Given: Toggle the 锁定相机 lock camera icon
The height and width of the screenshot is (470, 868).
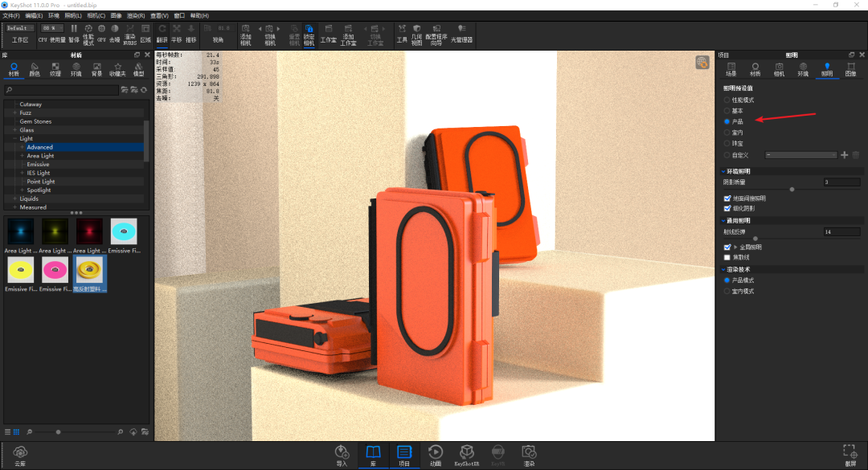Looking at the screenshot, I should coord(309,32).
